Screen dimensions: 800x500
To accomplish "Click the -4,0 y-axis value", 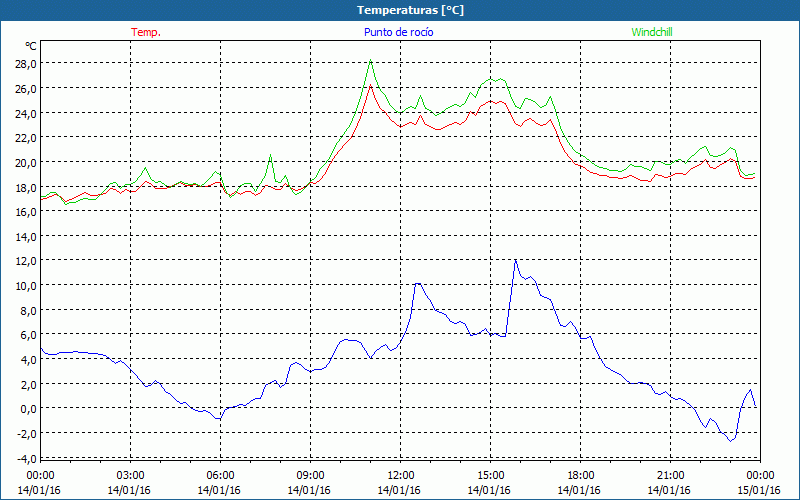I will [27, 458].
